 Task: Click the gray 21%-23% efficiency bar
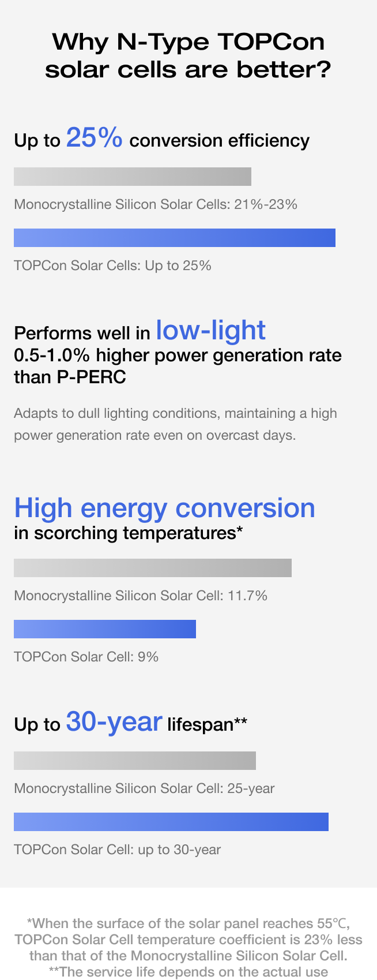[x=133, y=177]
